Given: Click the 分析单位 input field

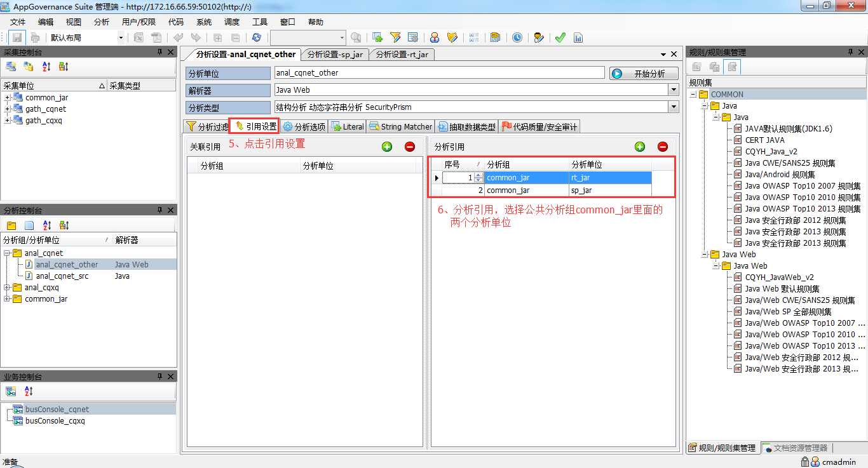Looking at the screenshot, I should (439, 73).
